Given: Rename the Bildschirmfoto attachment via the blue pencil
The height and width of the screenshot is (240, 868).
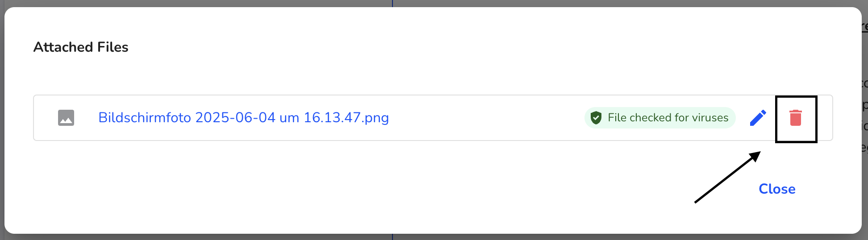Looking at the screenshot, I should coord(758,118).
